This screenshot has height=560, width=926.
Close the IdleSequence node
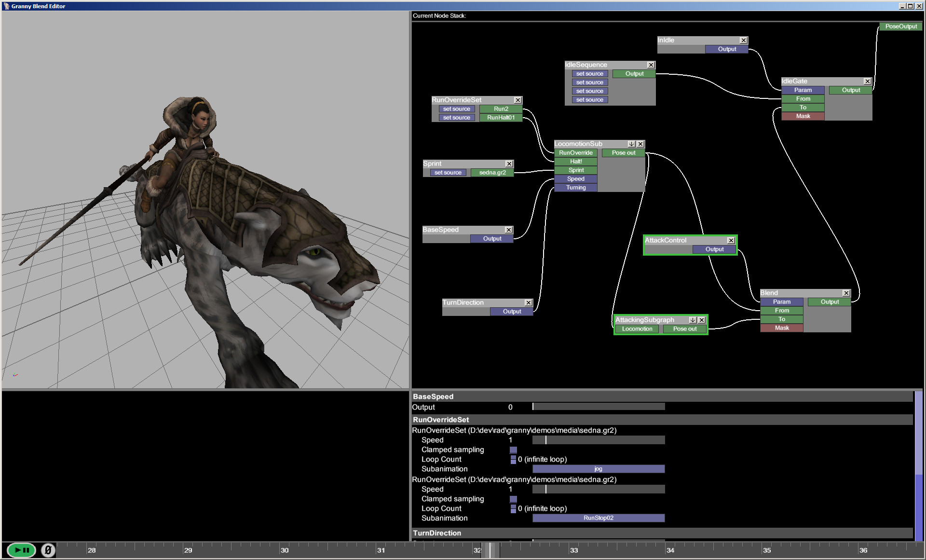[x=651, y=65]
